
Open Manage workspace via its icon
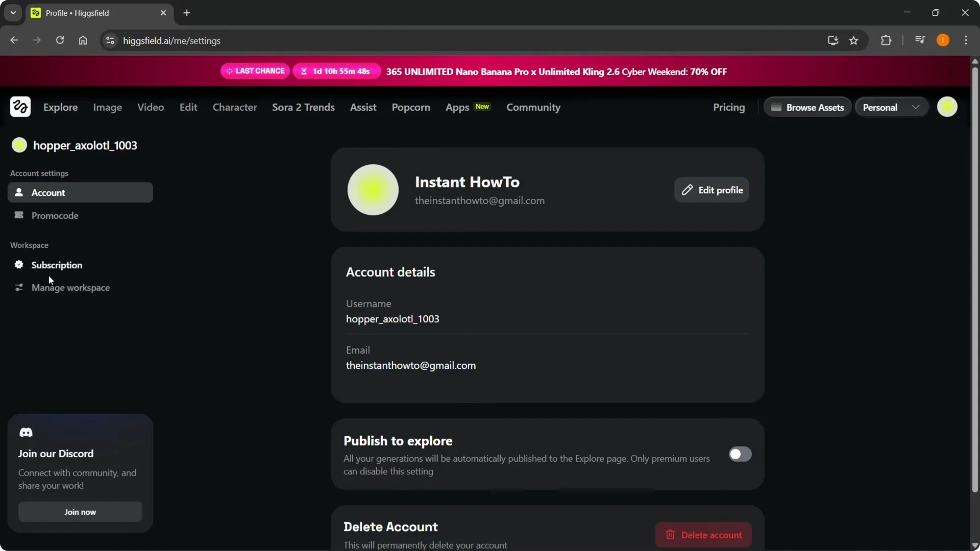click(x=19, y=287)
